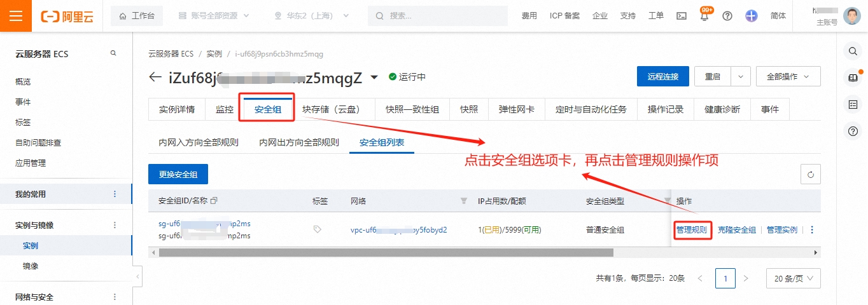The height and width of the screenshot is (305, 868).
Task: Click the table horizontal scrollbar
Action: [x=386, y=252]
